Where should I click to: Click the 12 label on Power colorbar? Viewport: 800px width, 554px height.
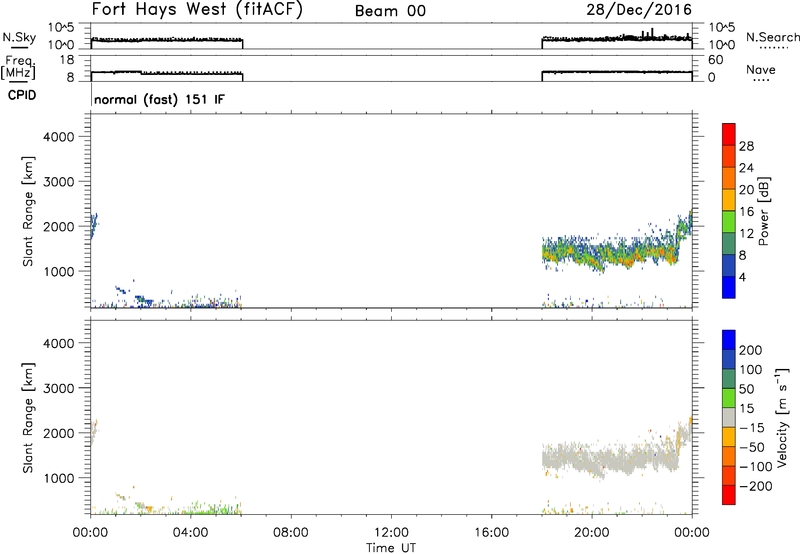pos(746,234)
